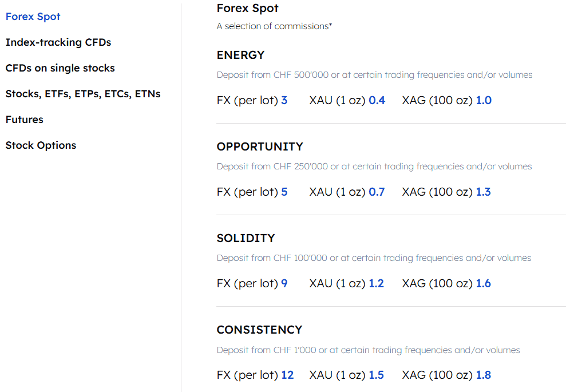Screen dimensions: 566x392
Task: Switch to CFDs on single stocks
Action: click(60, 68)
